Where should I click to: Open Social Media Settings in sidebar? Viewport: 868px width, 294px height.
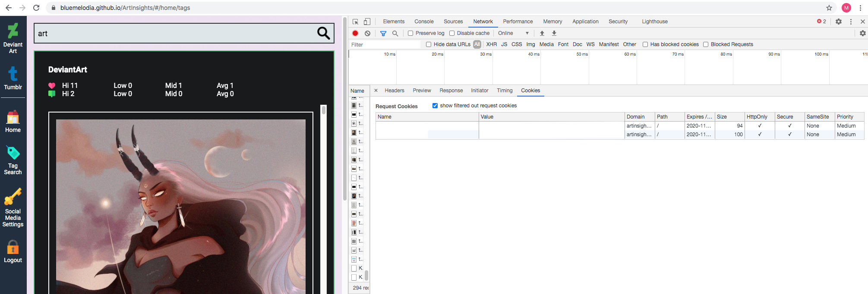coord(13,208)
